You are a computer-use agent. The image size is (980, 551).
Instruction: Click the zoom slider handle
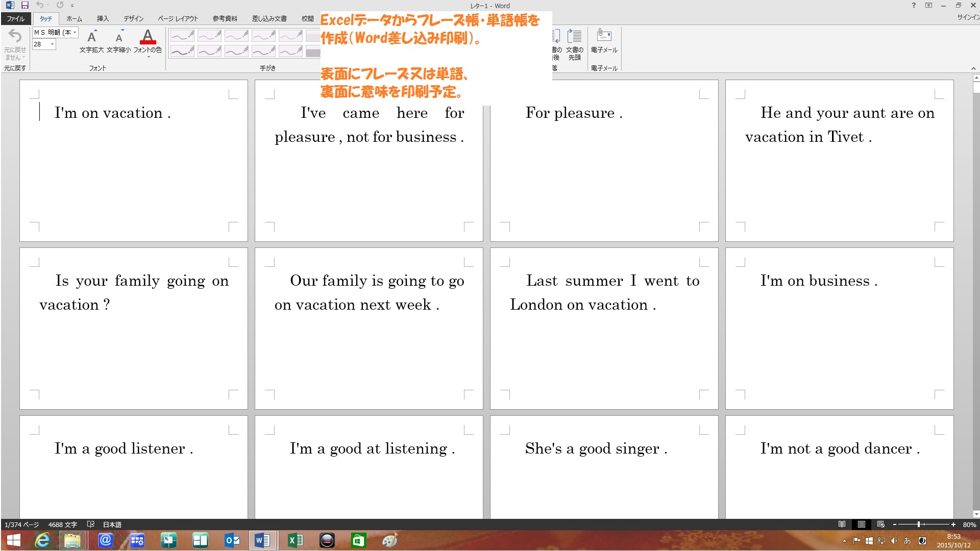919,524
